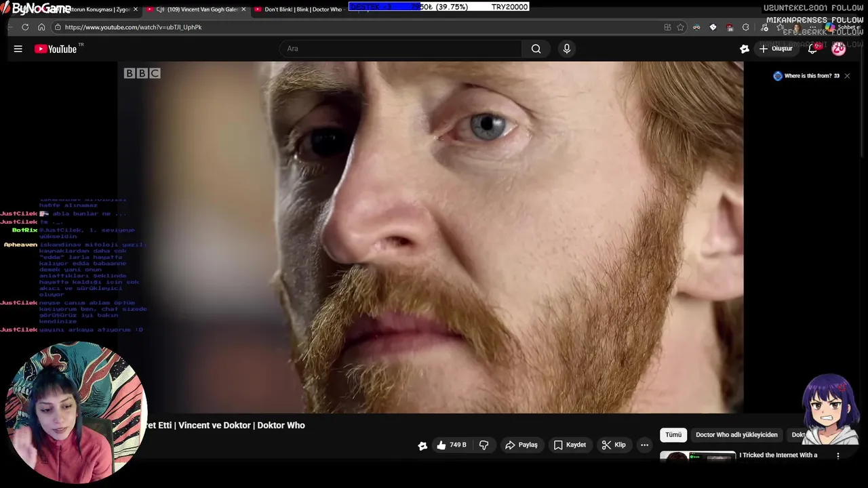Click the Oluştur create button

click(x=776, y=49)
